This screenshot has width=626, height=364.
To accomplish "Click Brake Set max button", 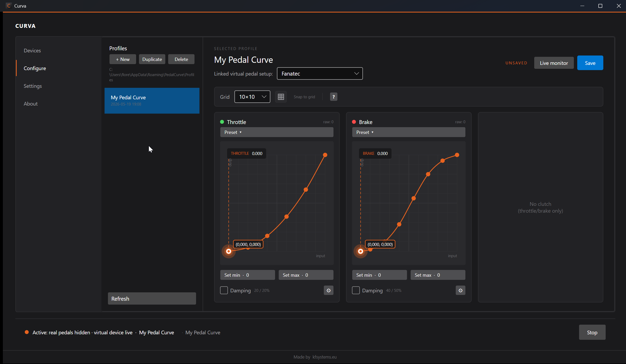I will click(438, 275).
